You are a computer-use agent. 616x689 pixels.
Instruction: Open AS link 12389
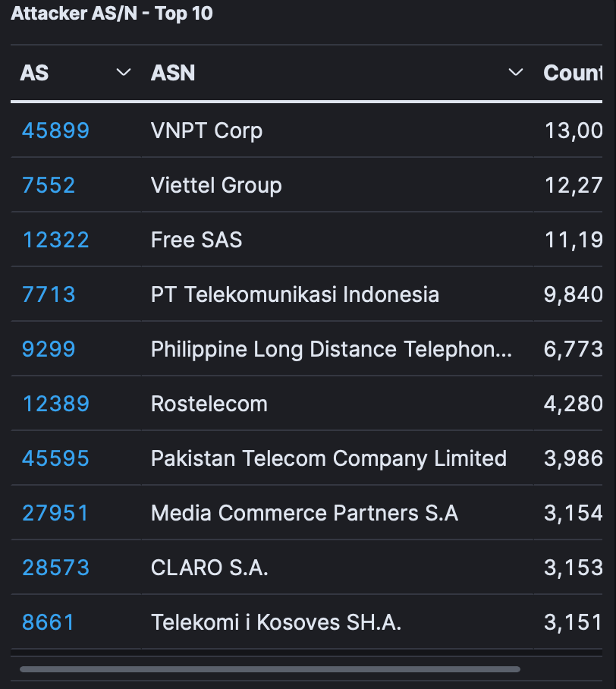point(56,404)
